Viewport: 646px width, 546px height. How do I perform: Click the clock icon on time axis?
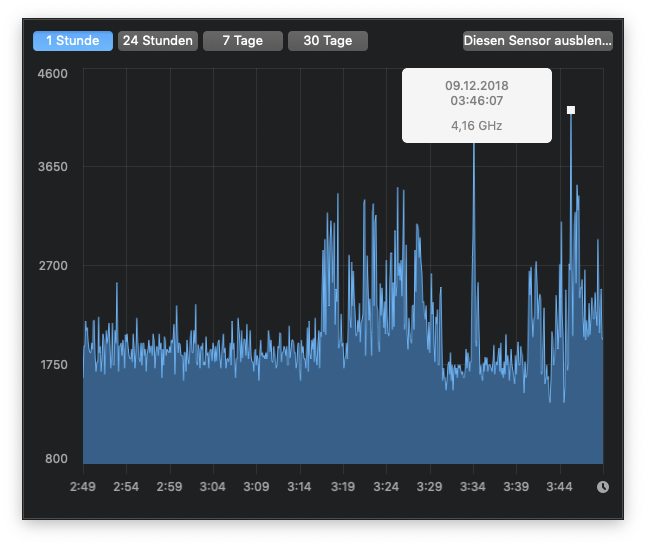[x=603, y=487]
